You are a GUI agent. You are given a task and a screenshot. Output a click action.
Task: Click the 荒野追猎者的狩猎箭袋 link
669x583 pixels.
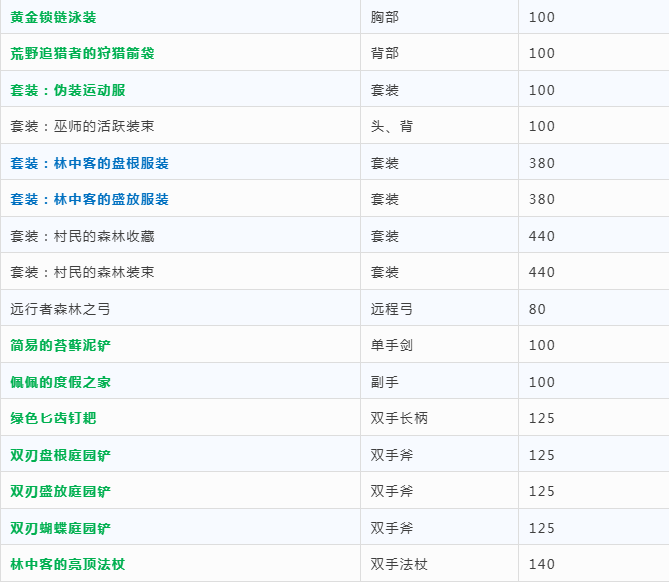point(96,53)
